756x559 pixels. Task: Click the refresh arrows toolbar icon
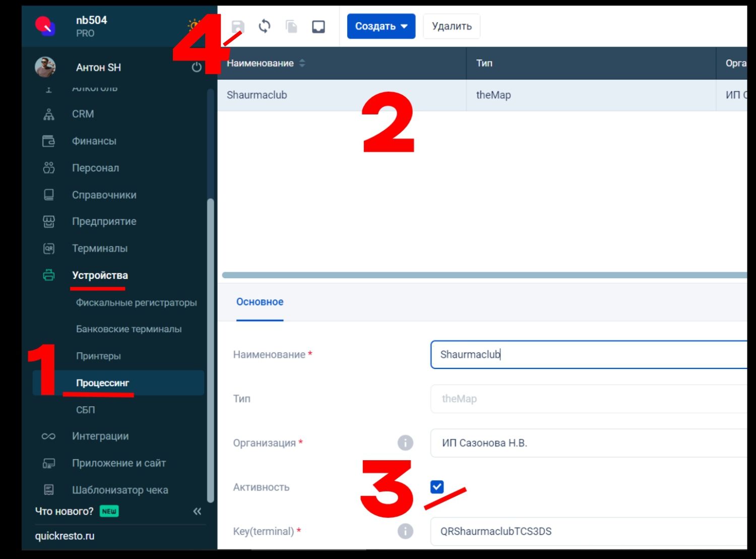(265, 26)
